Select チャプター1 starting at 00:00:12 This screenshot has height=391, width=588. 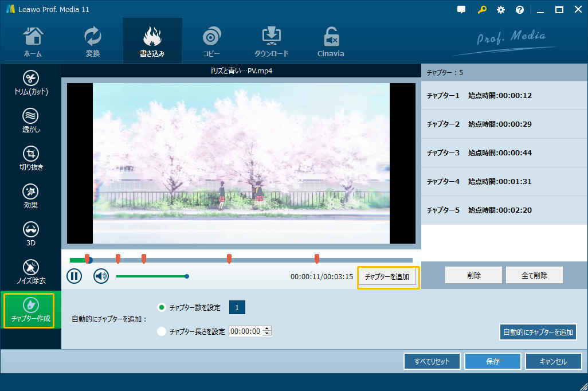tap(504, 95)
